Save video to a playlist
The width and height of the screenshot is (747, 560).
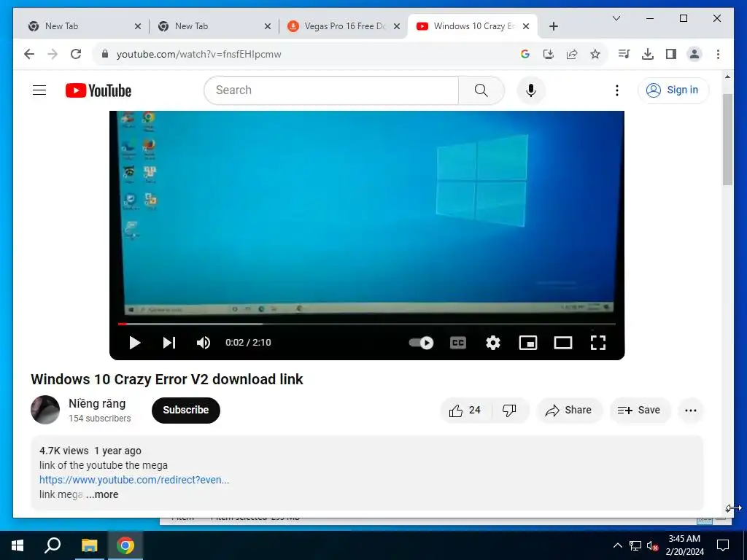(x=640, y=410)
